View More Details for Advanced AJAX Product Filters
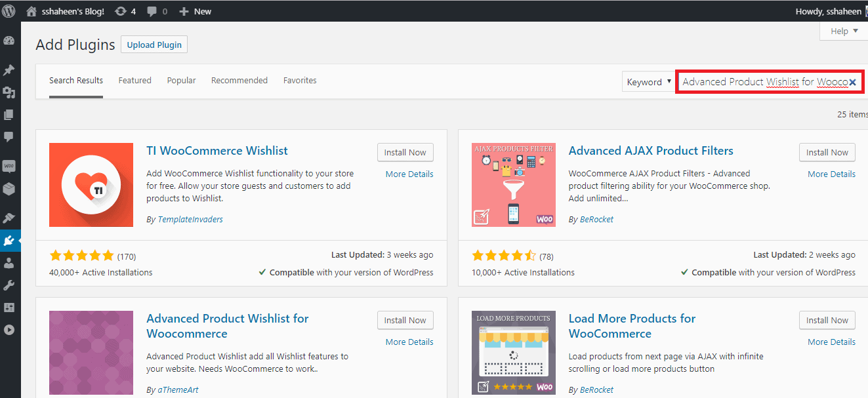The width and height of the screenshot is (868, 398). point(832,174)
